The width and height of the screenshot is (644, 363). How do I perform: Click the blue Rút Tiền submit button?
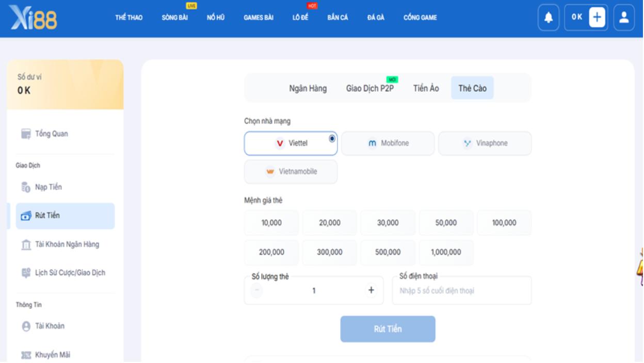(388, 329)
